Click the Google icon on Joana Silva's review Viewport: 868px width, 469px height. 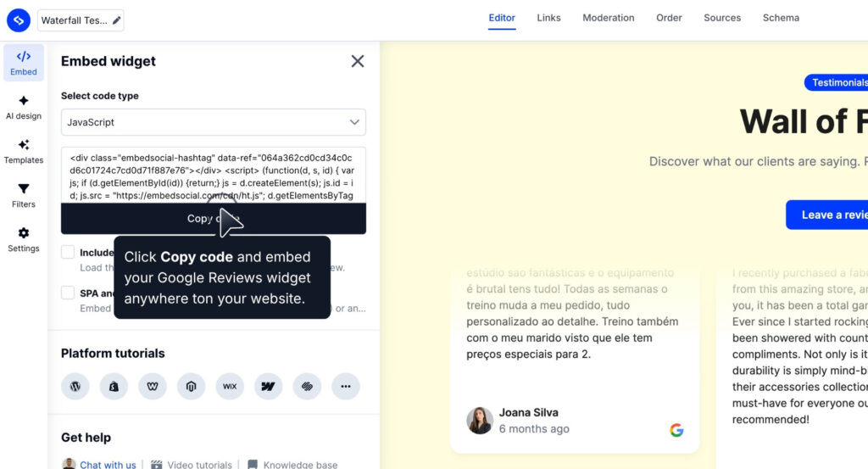pos(676,430)
